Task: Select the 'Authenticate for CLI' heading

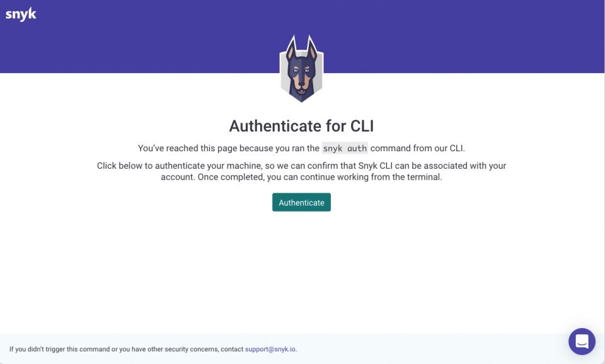Action: click(x=301, y=126)
